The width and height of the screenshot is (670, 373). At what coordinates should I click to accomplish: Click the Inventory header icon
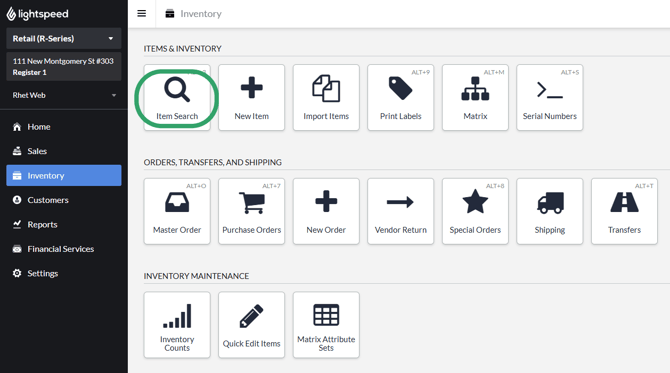tap(170, 14)
